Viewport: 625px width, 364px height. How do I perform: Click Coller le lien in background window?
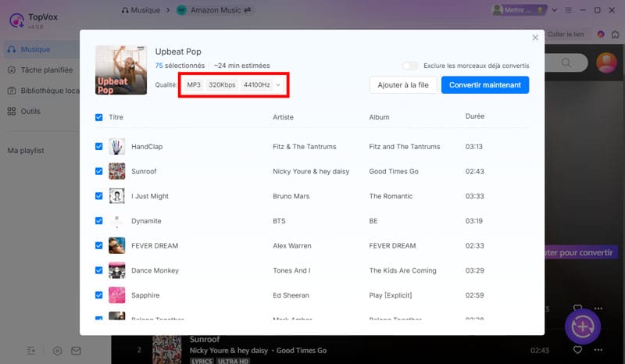566,34
